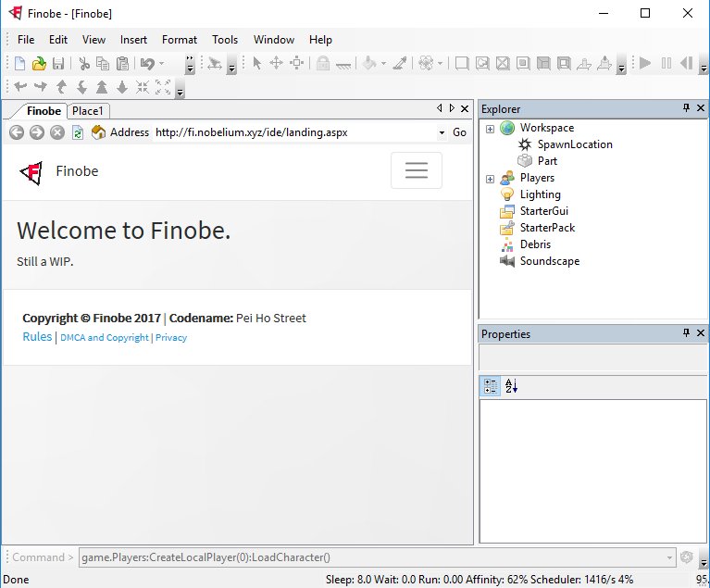Viewport: 710px width, 588px height.
Task: Click the browser Home icon
Action: [98, 132]
